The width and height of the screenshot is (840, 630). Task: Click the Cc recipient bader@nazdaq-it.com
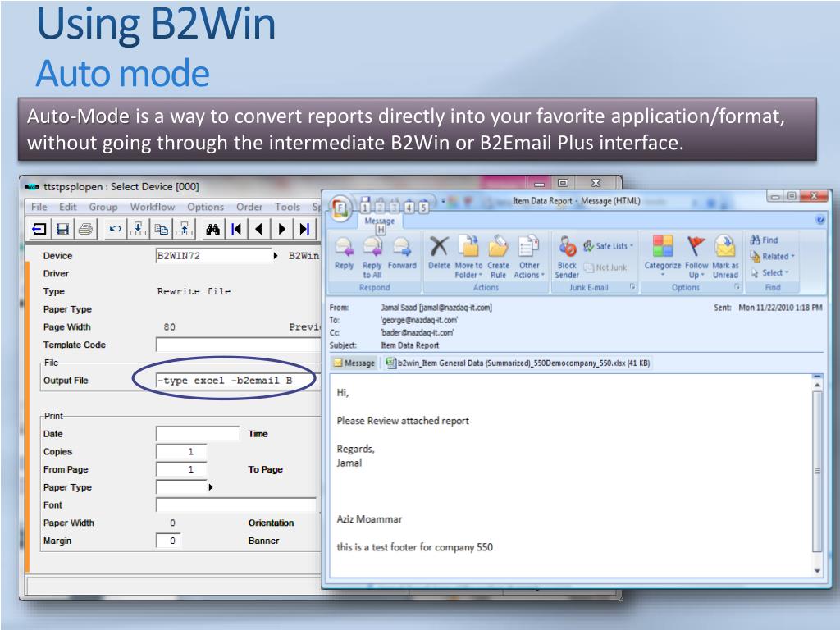(x=418, y=332)
